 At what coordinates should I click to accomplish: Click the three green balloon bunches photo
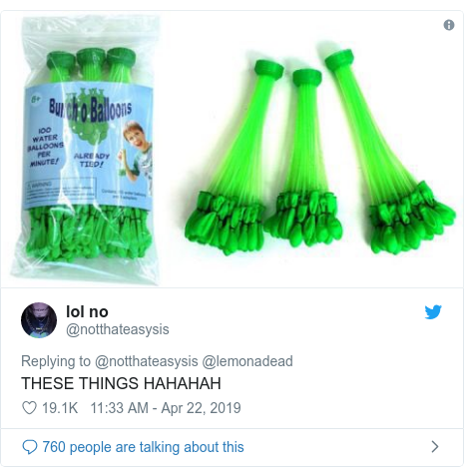click(x=317, y=152)
